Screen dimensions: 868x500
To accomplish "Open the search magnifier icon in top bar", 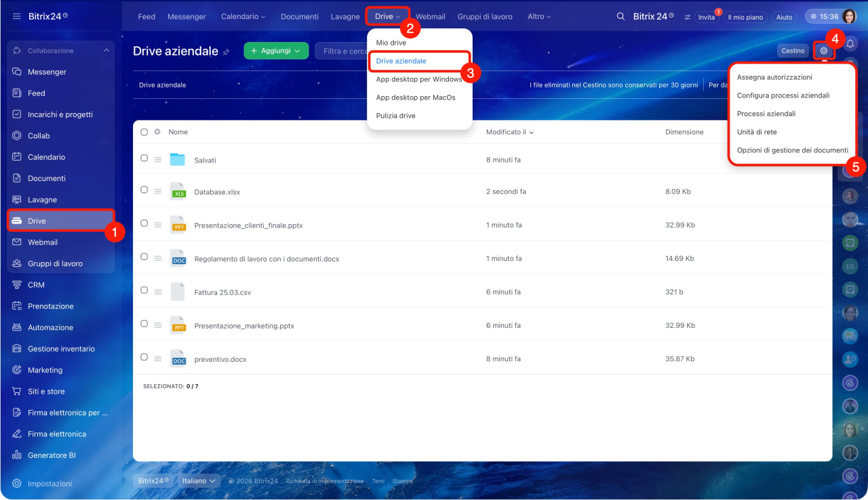I will coord(620,17).
